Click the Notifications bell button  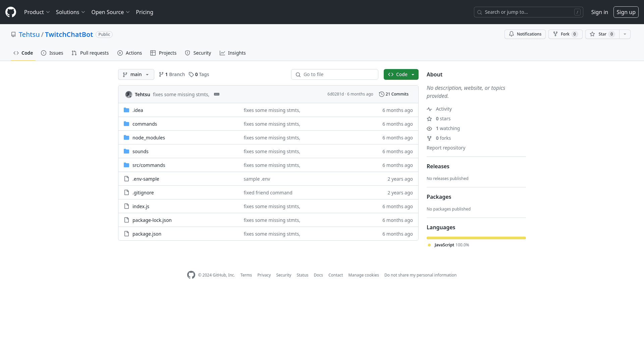click(525, 34)
